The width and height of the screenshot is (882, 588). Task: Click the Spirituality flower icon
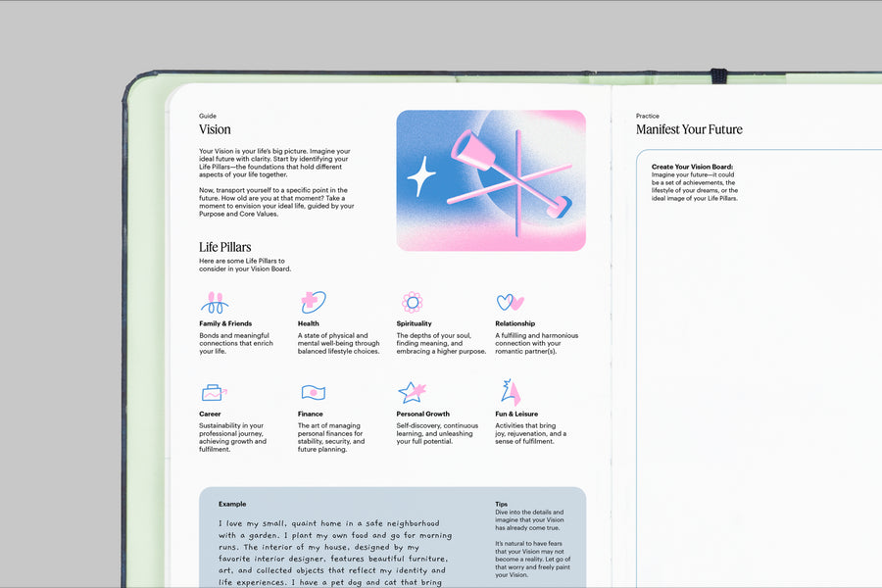tap(412, 302)
